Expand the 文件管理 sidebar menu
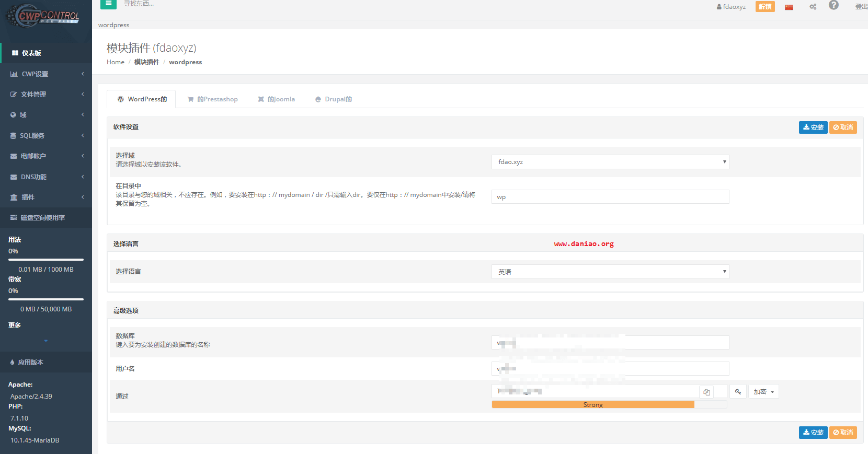 pyautogui.click(x=46, y=95)
